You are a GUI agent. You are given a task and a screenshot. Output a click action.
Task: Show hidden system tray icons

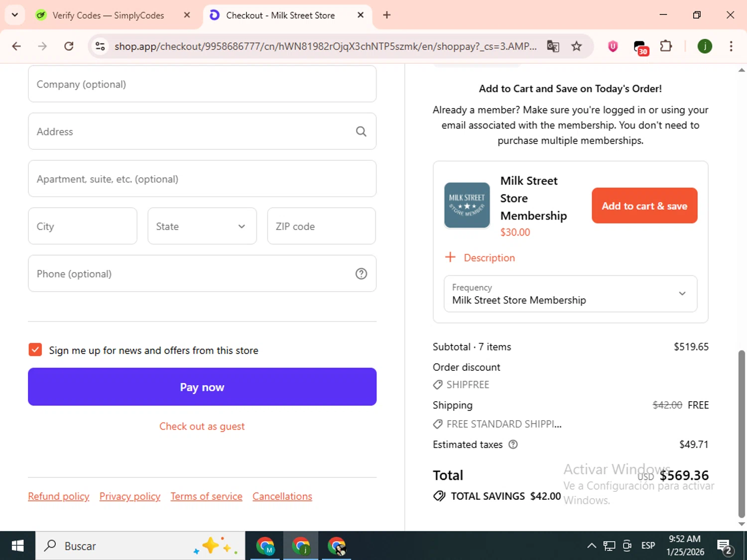[591, 546]
